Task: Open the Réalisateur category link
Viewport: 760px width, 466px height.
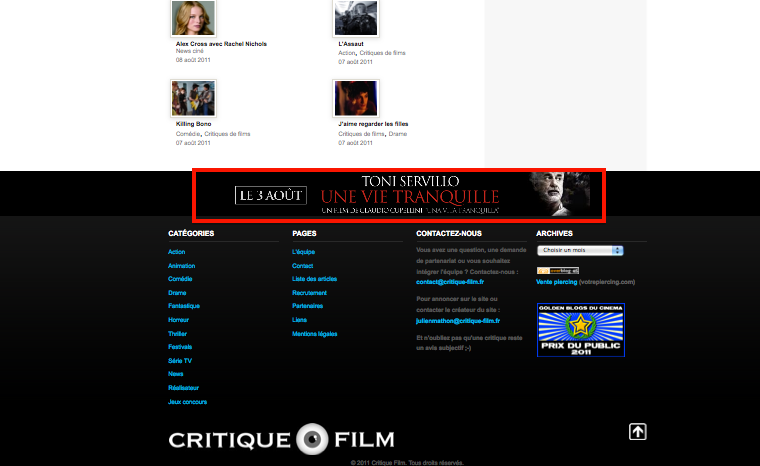Action: [x=183, y=388]
